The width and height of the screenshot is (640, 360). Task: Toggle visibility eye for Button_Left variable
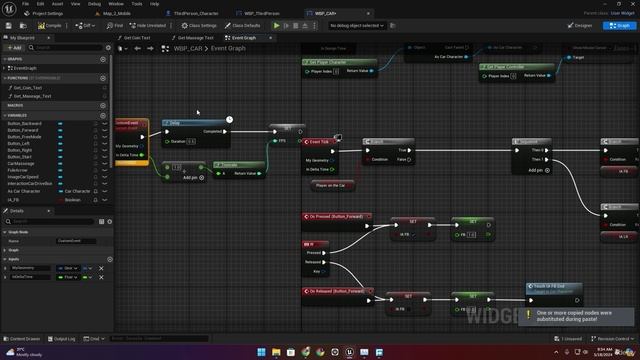tap(96, 144)
